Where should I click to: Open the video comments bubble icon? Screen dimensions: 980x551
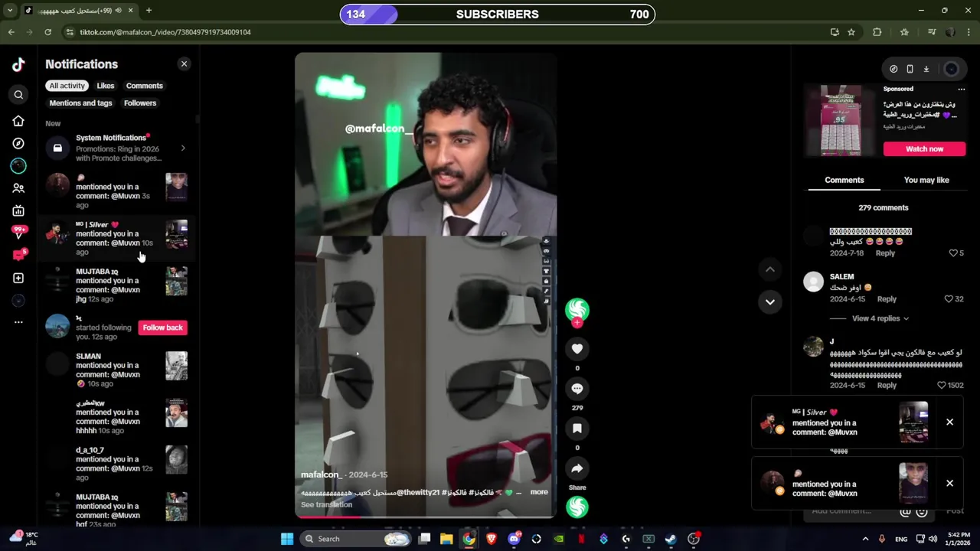point(577,389)
